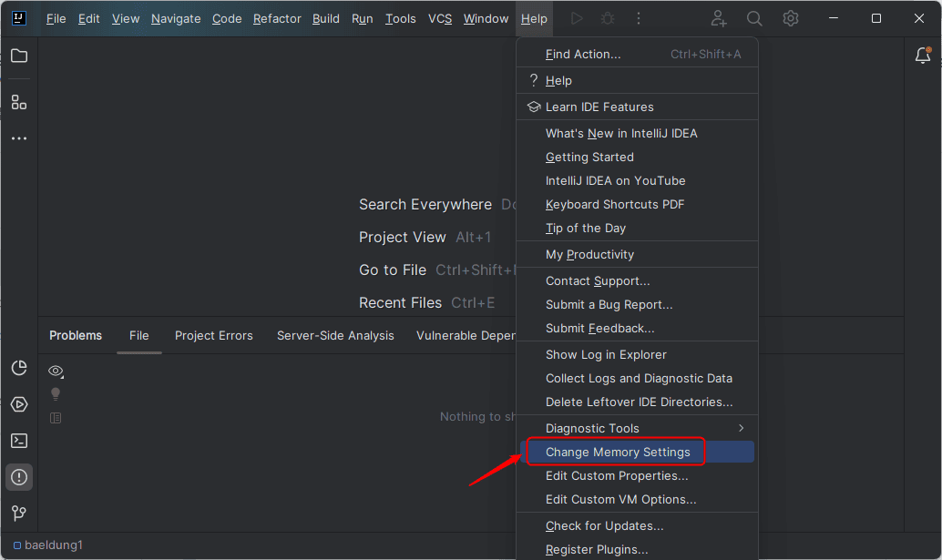Open the VCS menu

coord(440,18)
